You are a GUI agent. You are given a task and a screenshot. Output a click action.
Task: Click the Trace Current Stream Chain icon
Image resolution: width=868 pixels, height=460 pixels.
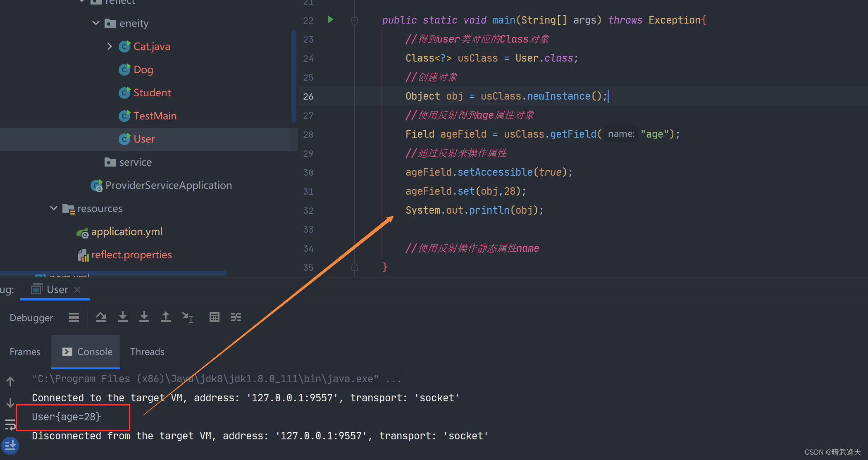[x=236, y=317]
